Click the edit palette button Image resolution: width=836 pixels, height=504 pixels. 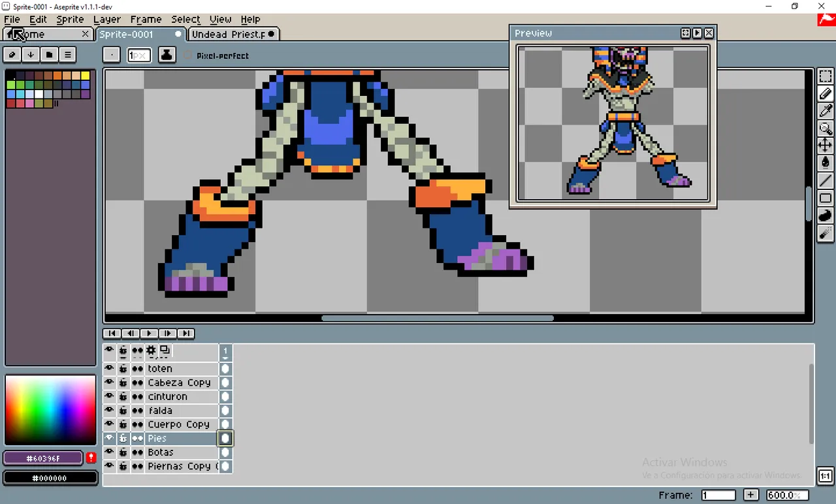coord(12,55)
